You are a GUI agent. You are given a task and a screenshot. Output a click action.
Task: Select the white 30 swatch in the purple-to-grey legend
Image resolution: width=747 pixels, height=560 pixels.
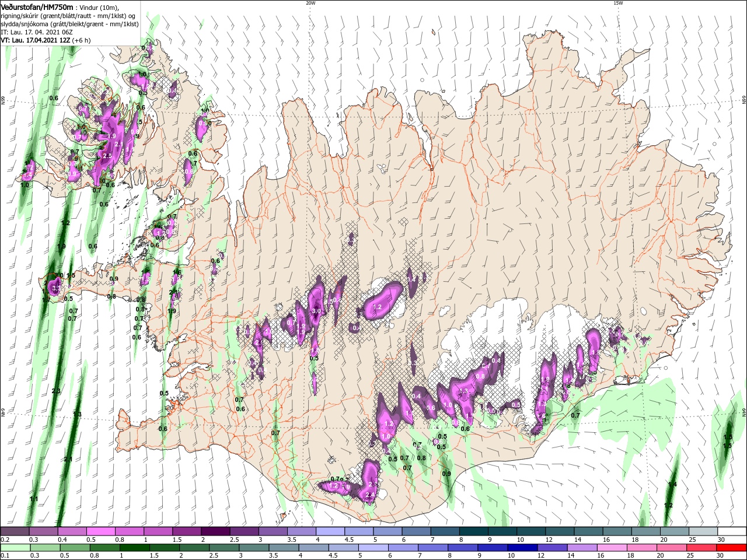pyautogui.click(x=732, y=531)
